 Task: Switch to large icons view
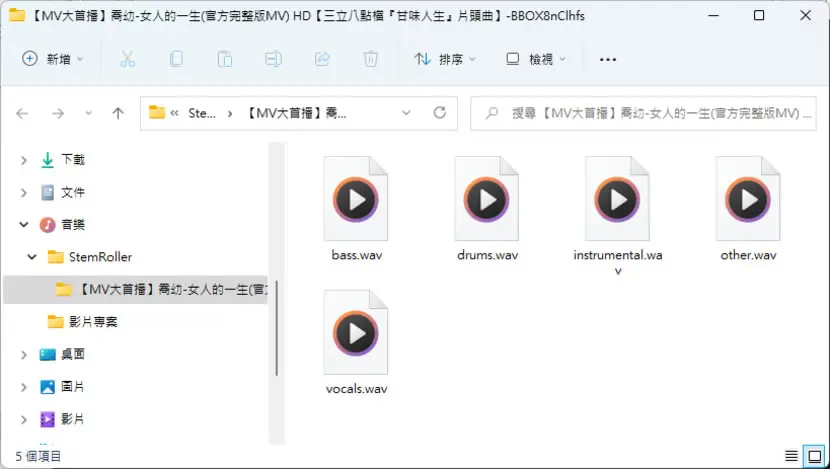[815, 455]
